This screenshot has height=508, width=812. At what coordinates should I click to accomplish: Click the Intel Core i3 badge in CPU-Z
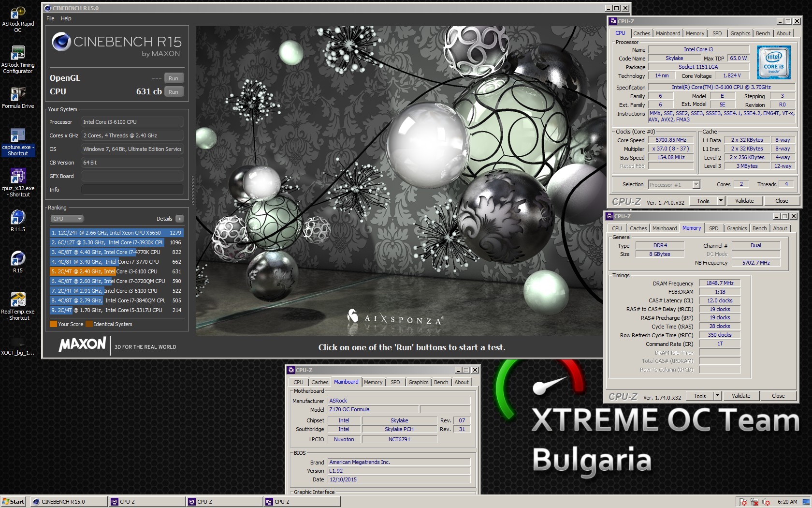[x=774, y=62]
